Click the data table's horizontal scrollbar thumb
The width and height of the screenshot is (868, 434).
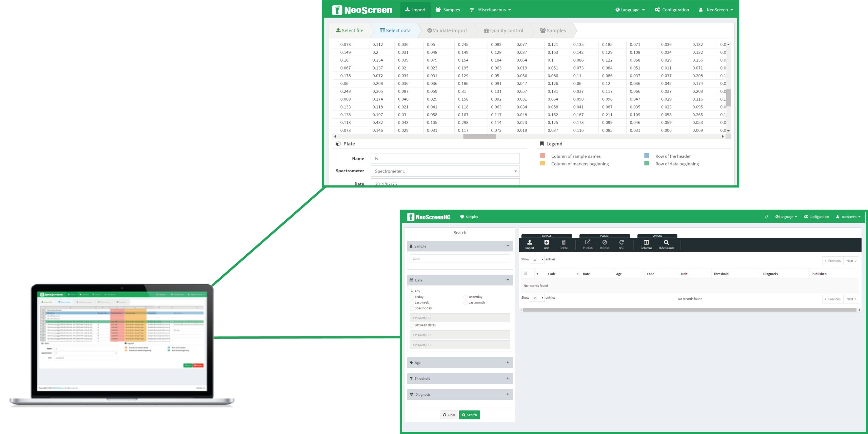(479, 136)
